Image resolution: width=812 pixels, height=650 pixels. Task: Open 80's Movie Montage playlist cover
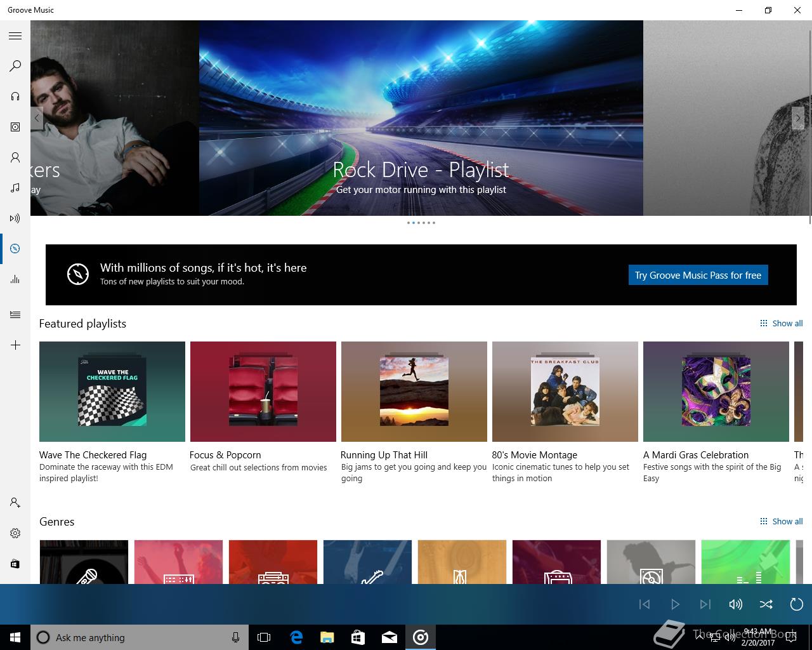[x=565, y=392]
